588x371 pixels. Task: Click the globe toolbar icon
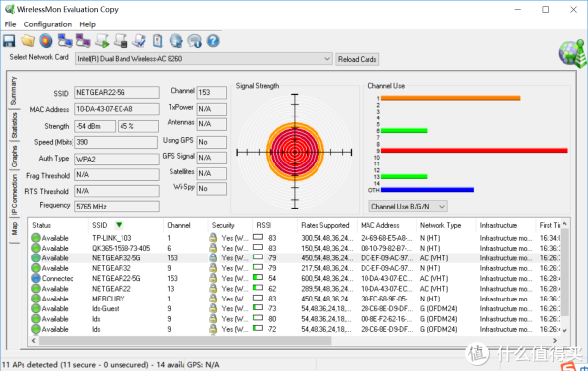(x=175, y=41)
